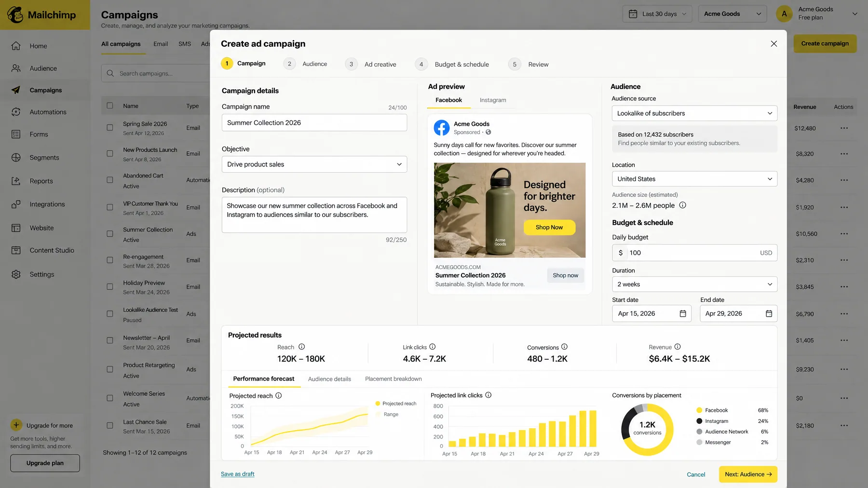Click info icon beside Reach
Viewport: 868px width, 488px height.
(x=302, y=347)
